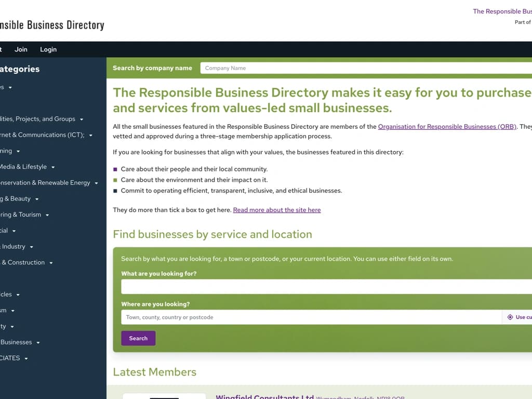
Task: Expand the & Beauty category
Action: [37, 199]
